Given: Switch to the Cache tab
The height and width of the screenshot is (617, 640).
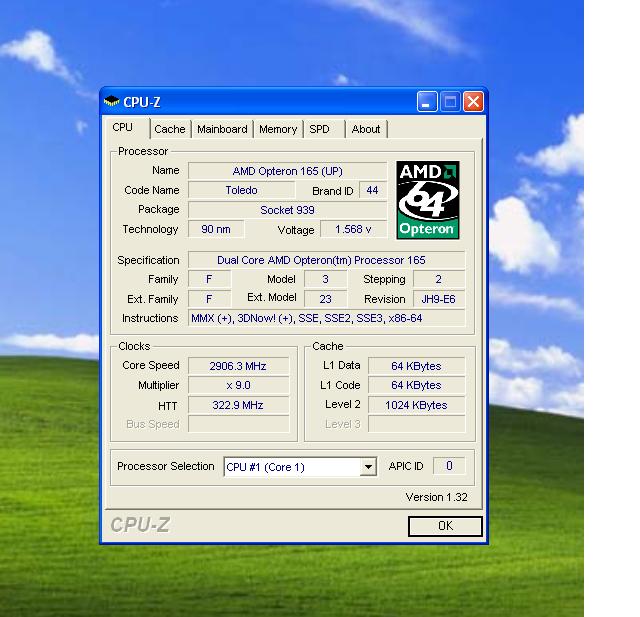Looking at the screenshot, I should [170, 129].
